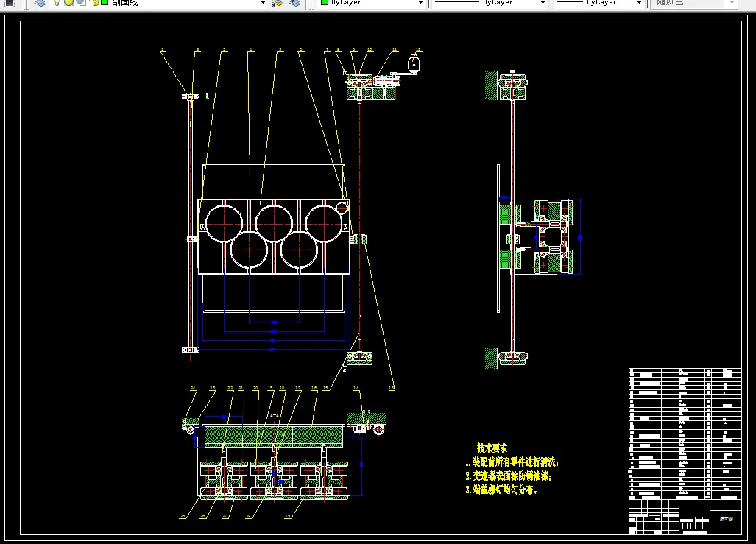Viewport: 756px width, 544px height.
Task: Click the Layer Previous icon
Action: point(294,3)
